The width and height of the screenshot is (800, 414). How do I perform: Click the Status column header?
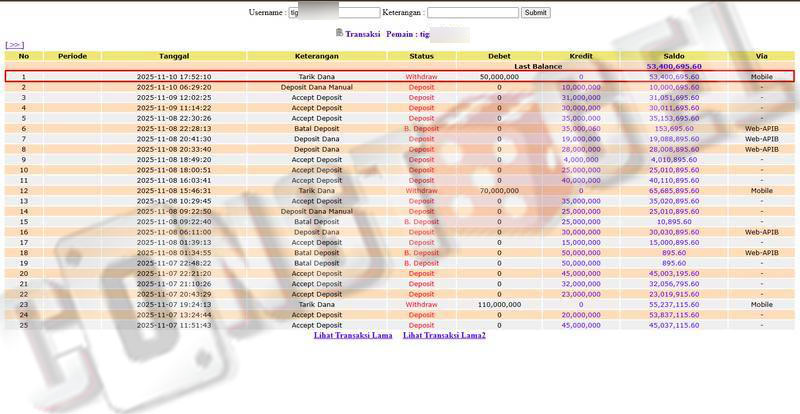pos(421,56)
